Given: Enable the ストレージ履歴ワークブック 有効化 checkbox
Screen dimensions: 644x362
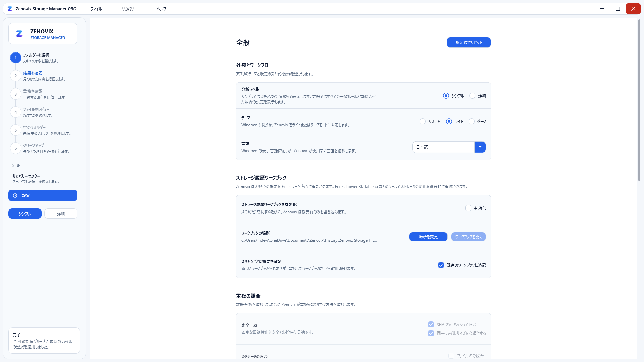Looking at the screenshot, I should pyautogui.click(x=468, y=208).
